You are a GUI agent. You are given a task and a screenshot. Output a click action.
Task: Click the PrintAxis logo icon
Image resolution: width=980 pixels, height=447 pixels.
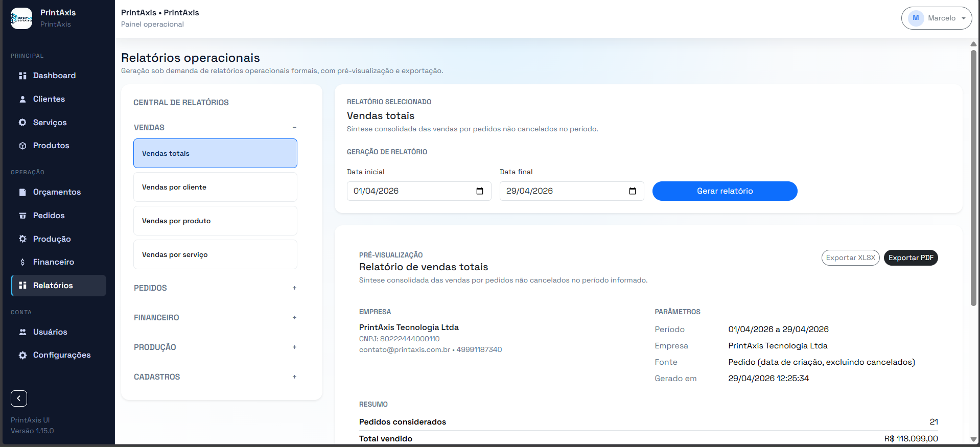point(21,18)
